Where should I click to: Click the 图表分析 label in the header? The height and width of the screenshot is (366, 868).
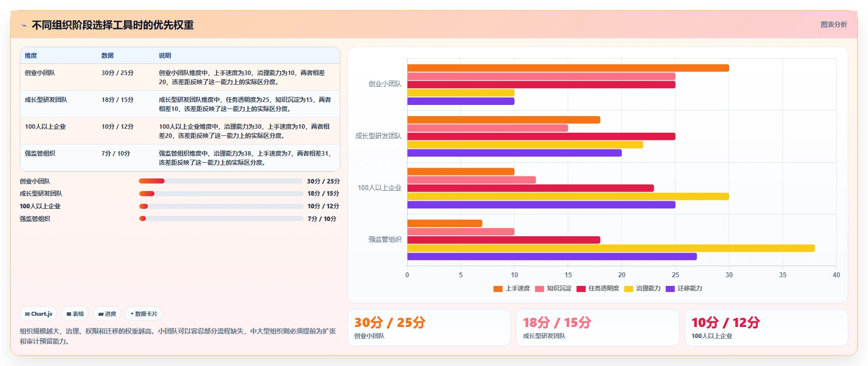[x=834, y=24]
